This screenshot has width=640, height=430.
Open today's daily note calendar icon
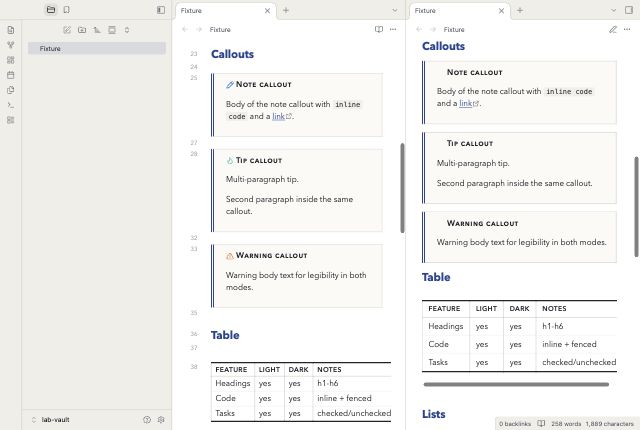click(11, 75)
